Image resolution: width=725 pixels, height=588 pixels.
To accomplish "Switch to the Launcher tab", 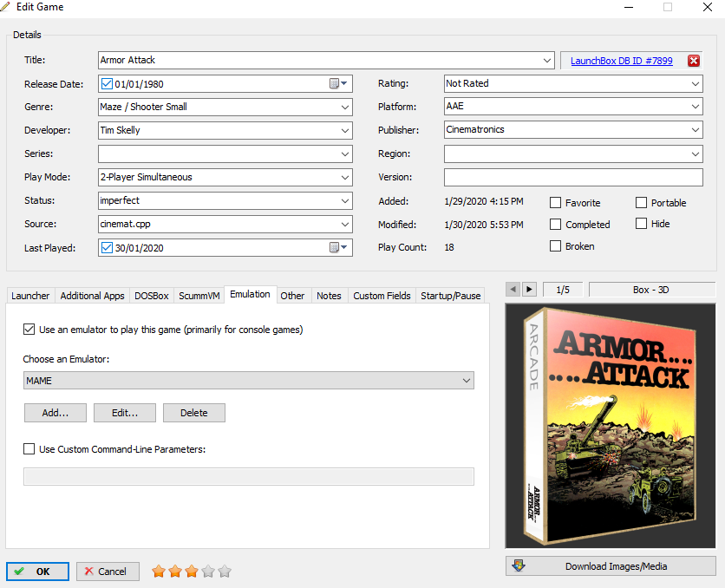I will (30, 296).
